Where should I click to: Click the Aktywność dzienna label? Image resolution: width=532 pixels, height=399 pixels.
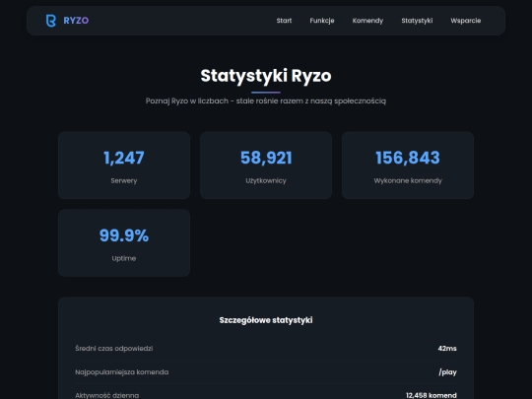tap(106, 395)
